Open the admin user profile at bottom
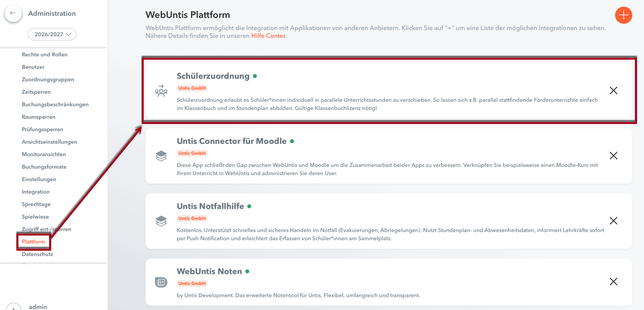Image resolution: width=644 pixels, height=310 pixels. coord(38,306)
